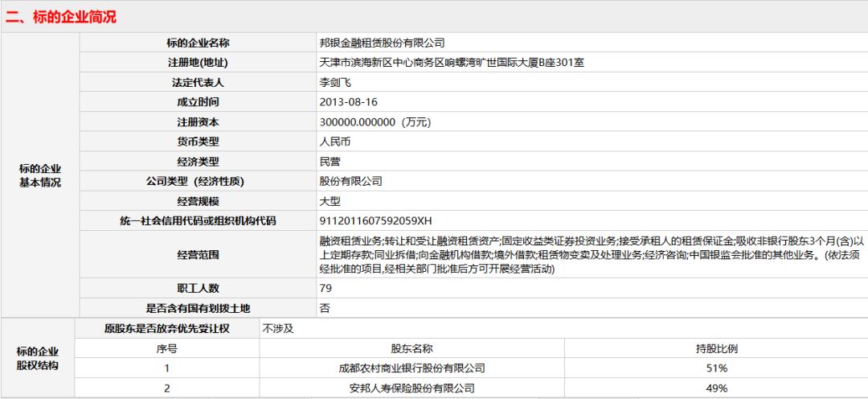Viewport: 868px width, 399px height.
Task: Select shareholder 安邦人寿保险股份有限公司
Action: pyautogui.click(x=411, y=389)
